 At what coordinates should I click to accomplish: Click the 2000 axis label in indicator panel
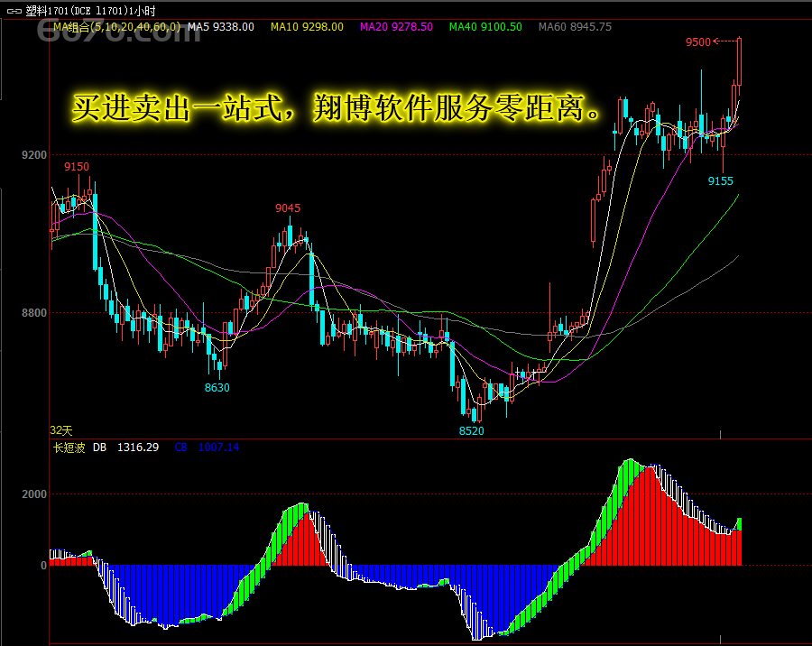pos(34,494)
